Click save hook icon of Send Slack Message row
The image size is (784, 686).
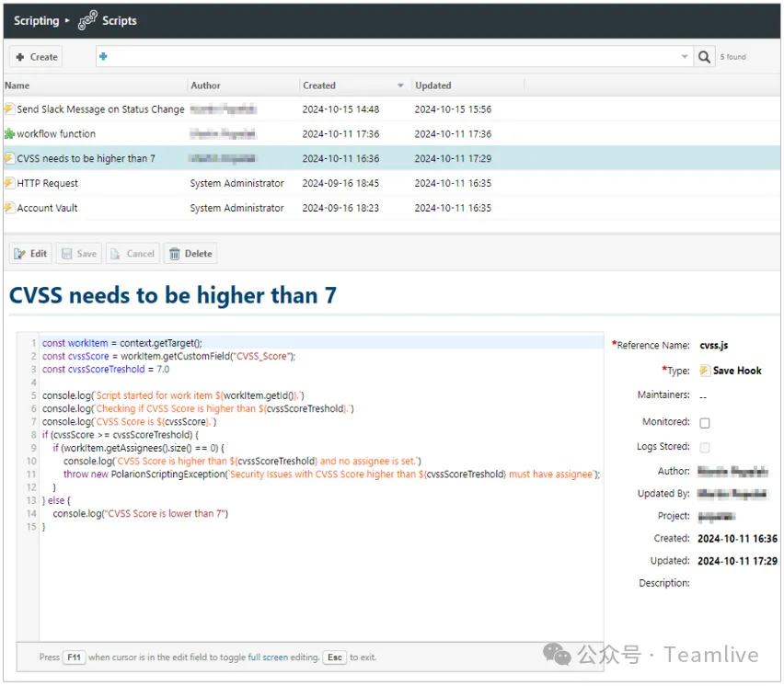(9, 109)
